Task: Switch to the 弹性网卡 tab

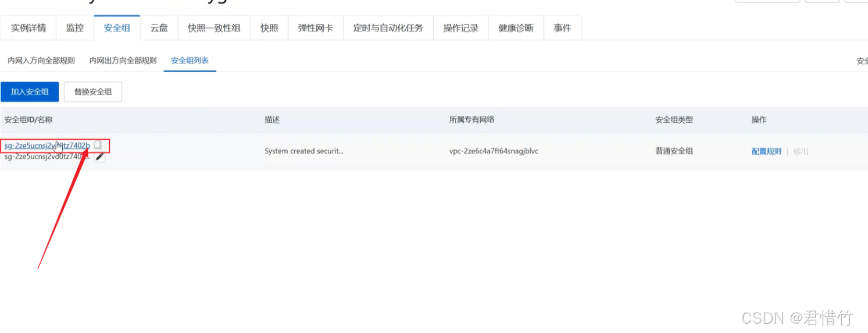Action: tap(316, 28)
